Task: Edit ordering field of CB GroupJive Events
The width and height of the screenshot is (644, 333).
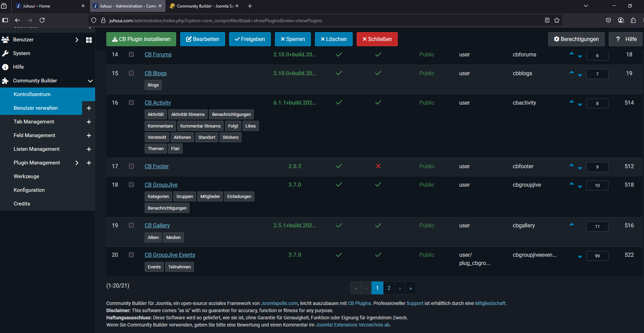Action: [x=597, y=256]
